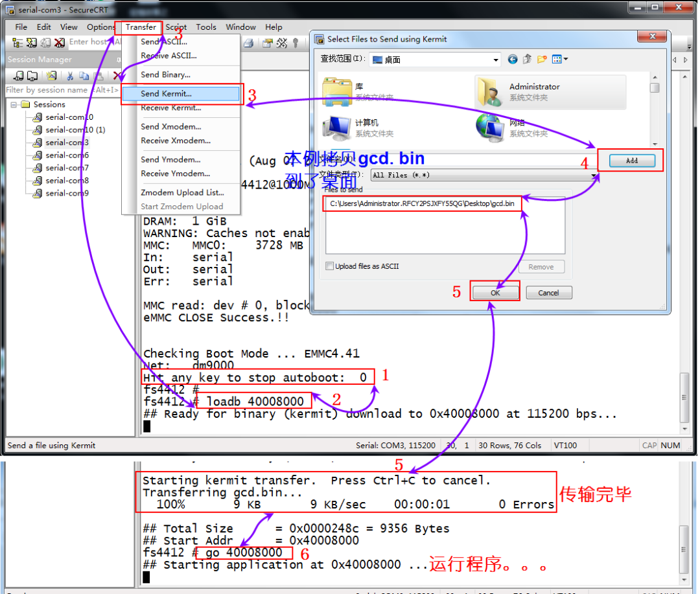Click the Session Manager tree icon in toolbar
700x594 pixels.
[17, 43]
